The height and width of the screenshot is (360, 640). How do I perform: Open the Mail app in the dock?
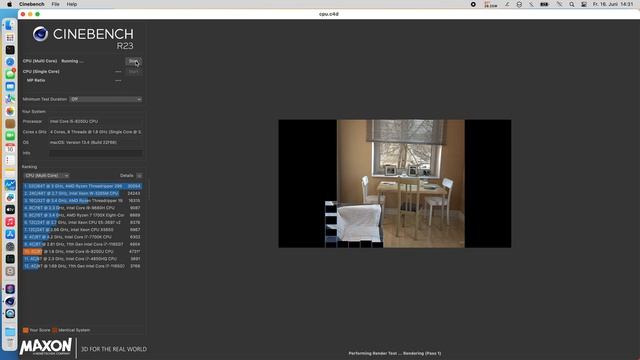pyautogui.click(x=10, y=87)
